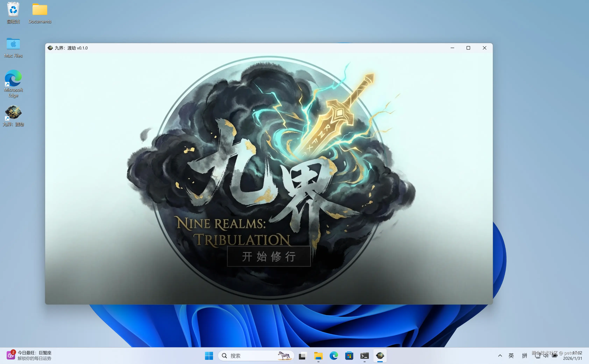
Task: Open File Explorer from the taskbar
Action: pyautogui.click(x=318, y=356)
